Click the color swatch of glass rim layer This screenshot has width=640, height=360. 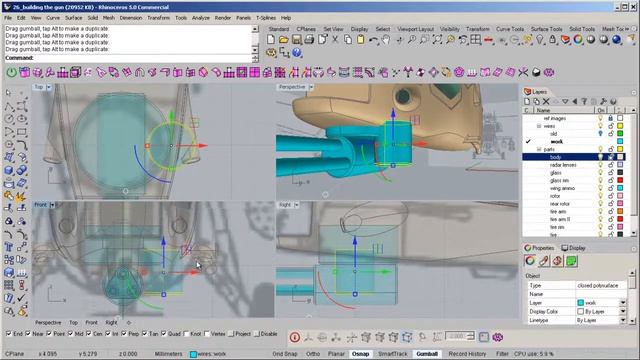click(620, 180)
